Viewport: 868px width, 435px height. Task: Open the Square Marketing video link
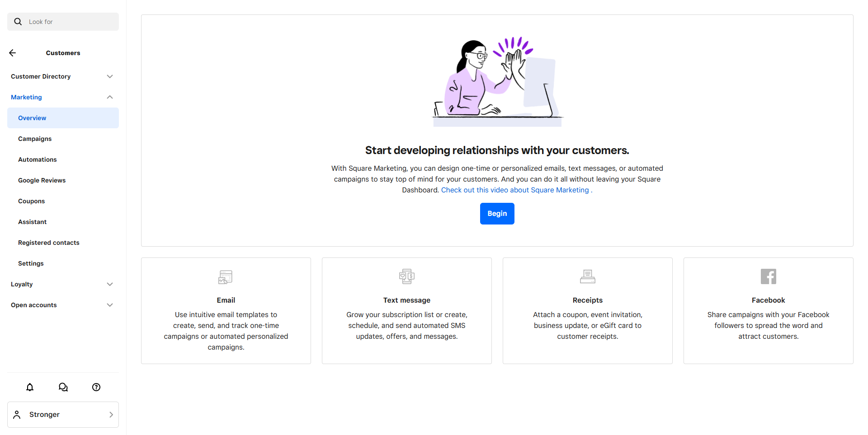(x=515, y=190)
